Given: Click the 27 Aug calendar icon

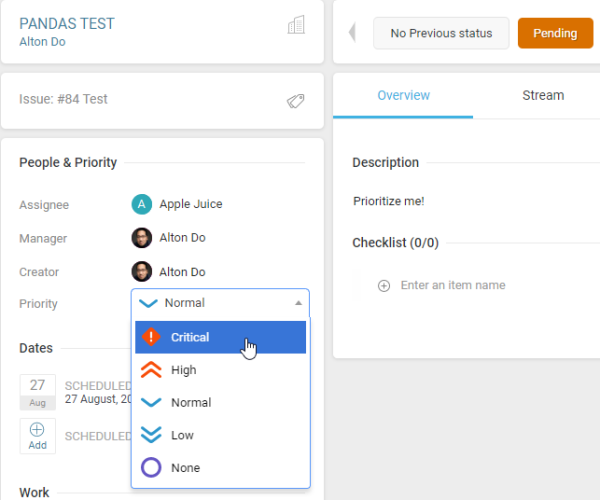Looking at the screenshot, I should coord(37,392).
